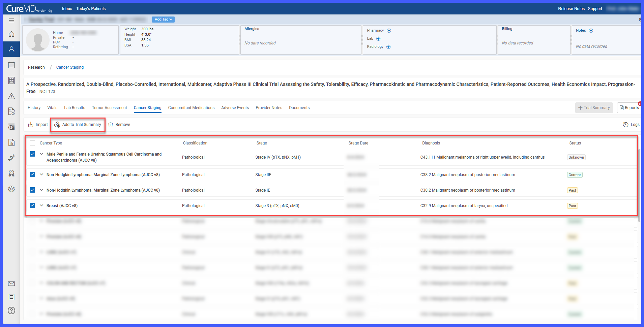Switch to the Tumor Assessment tab
Image resolution: width=644 pixels, height=327 pixels.
(110, 108)
